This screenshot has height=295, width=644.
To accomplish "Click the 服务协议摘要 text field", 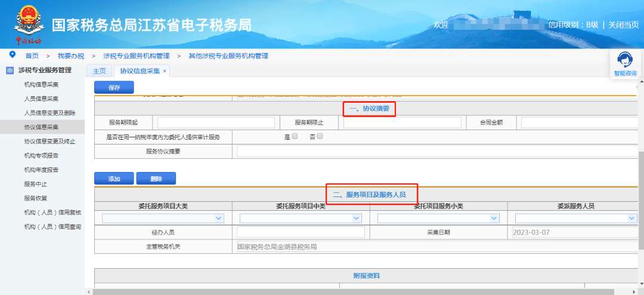I will (438, 152).
